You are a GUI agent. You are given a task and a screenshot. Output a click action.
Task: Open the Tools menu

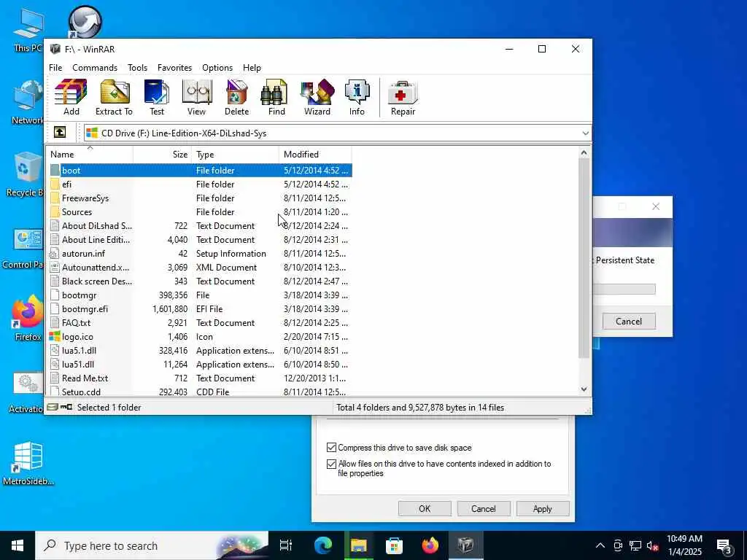pos(137,68)
